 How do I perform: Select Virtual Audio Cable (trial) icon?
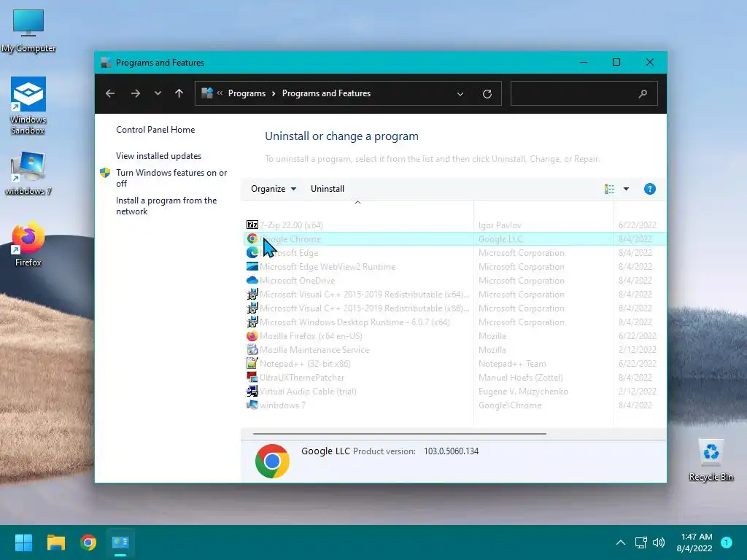click(252, 391)
